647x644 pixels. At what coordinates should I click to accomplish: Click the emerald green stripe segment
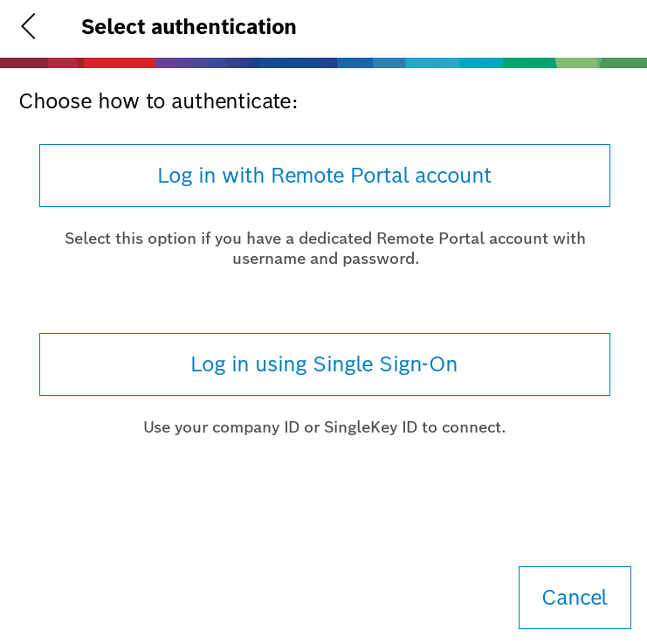click(x=528, y=63)
